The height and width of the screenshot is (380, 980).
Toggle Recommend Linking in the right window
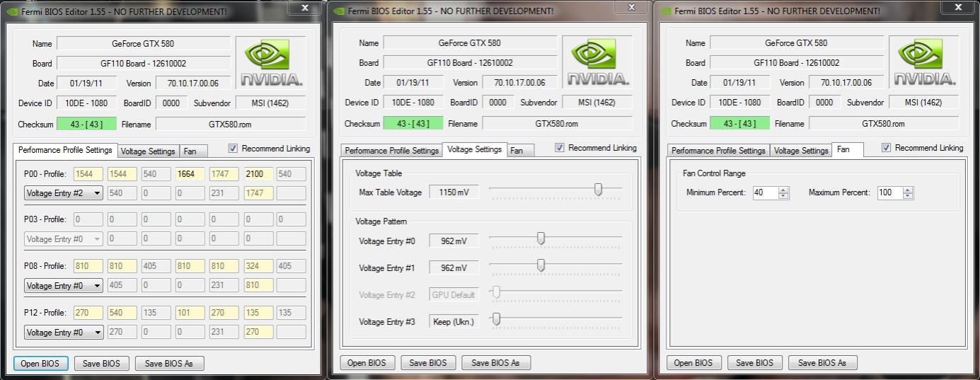point(887,148)
